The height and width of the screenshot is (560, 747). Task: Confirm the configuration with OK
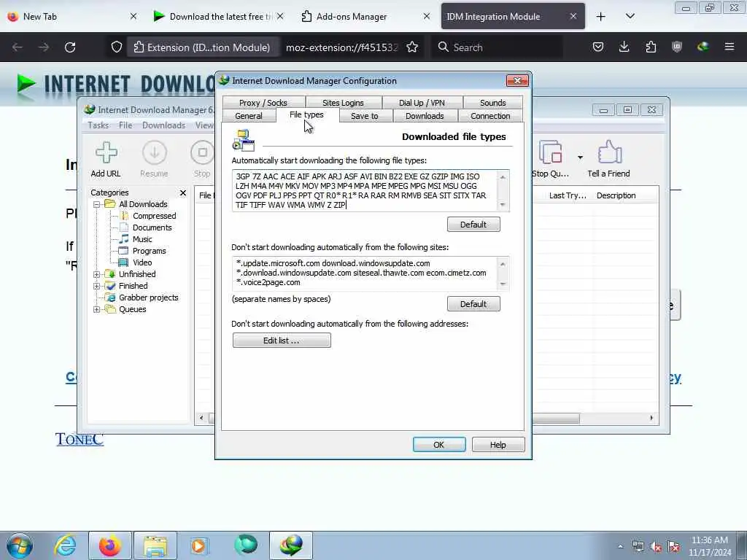pos(438,444)
